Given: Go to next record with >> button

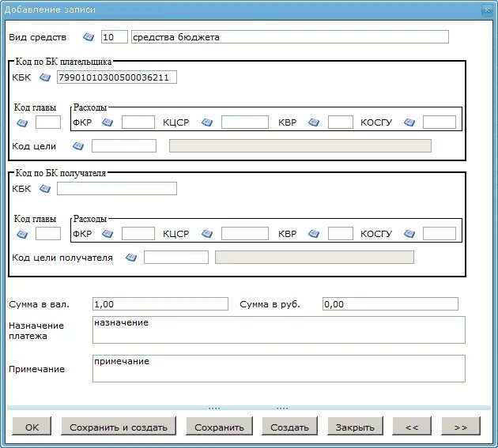Looking at the screenshot, I should [461, 426].
